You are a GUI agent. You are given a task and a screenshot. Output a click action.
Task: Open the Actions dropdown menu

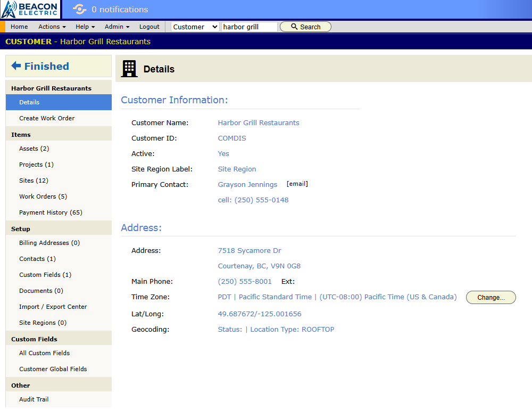point(52,27)
